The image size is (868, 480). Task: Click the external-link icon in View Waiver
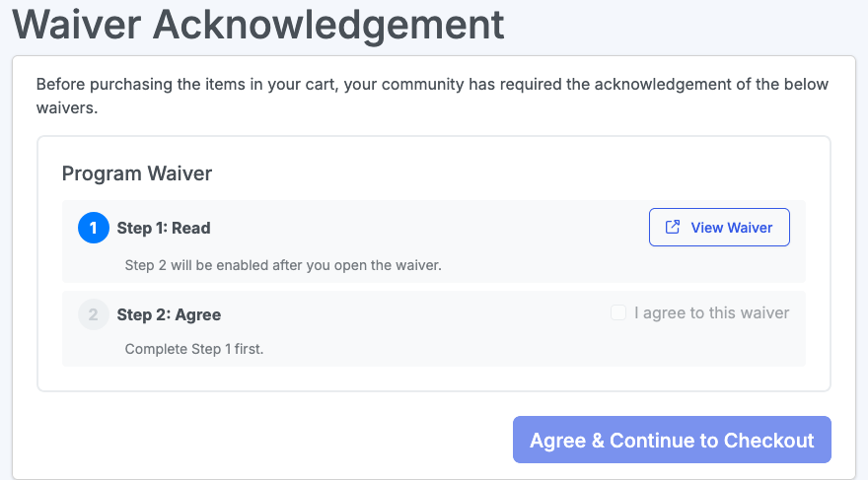tap(673, 228)
